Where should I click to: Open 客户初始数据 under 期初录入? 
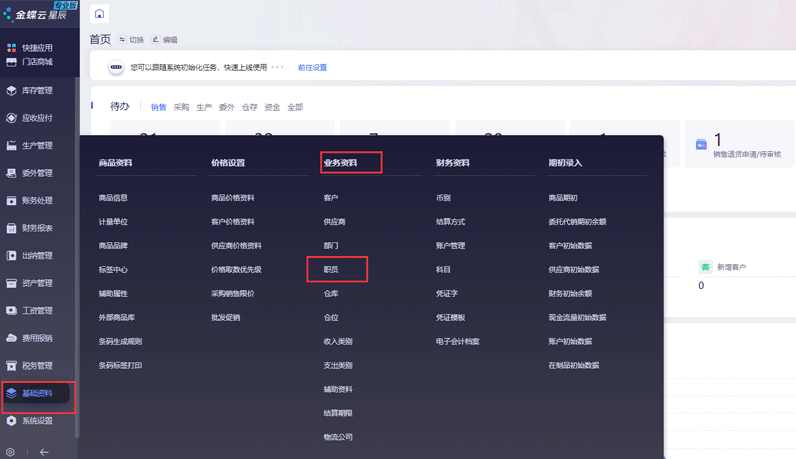click(x=570, y=245)
